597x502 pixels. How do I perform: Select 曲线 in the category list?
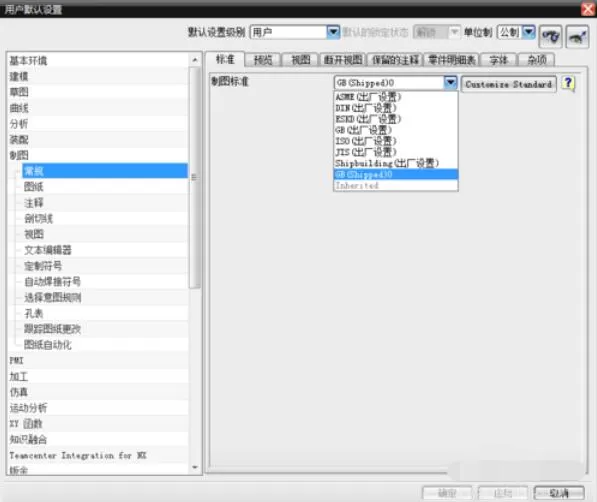click(x=98, y=108)
